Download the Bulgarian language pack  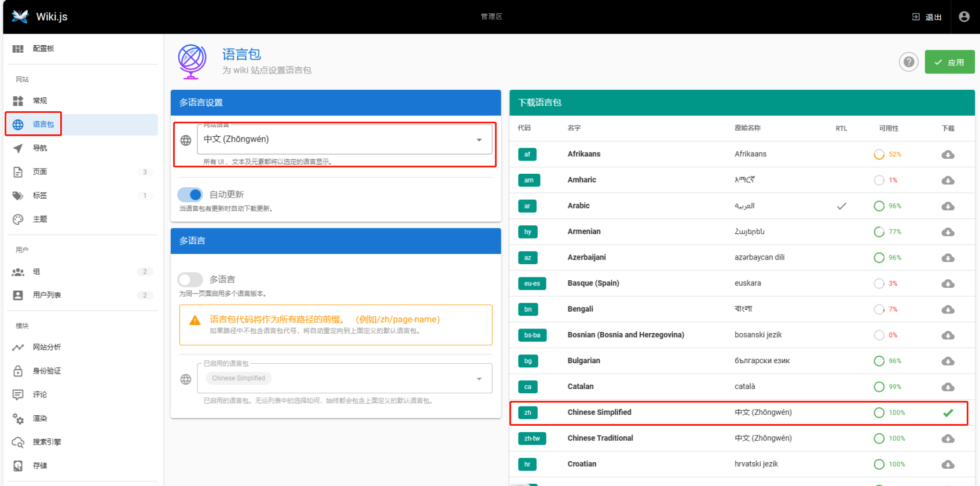948,361
